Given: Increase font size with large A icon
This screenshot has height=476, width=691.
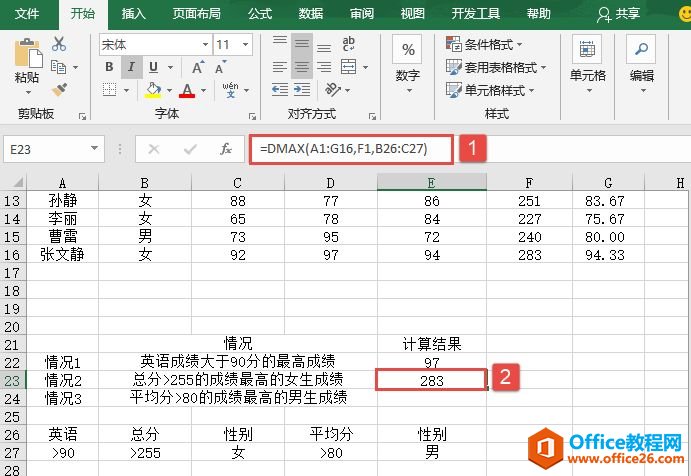Looking at the screenshot, I should 198,67.
